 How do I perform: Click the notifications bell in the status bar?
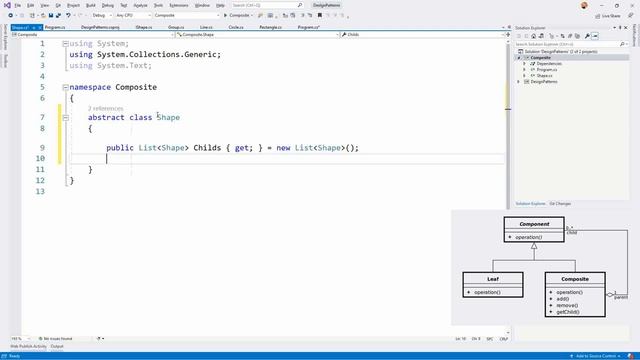tap(631, 356)
